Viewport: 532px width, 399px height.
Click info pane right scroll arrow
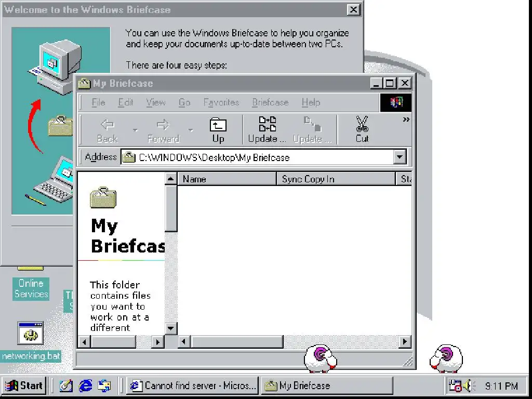(158, 342)
